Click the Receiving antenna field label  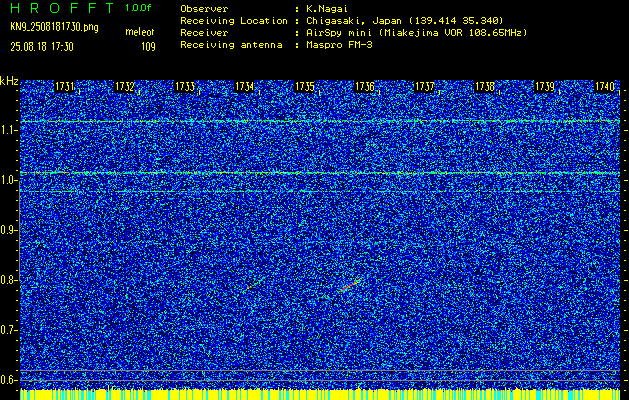[x=231, y=45]
